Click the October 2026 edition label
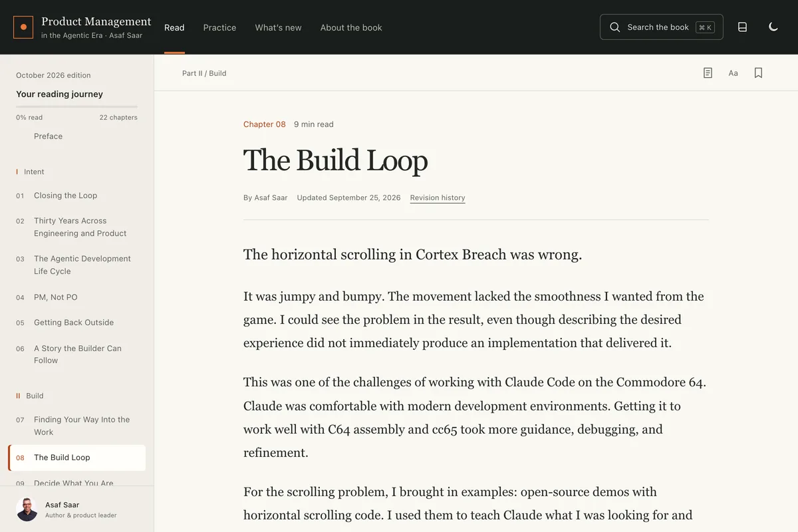 point(53,75)
